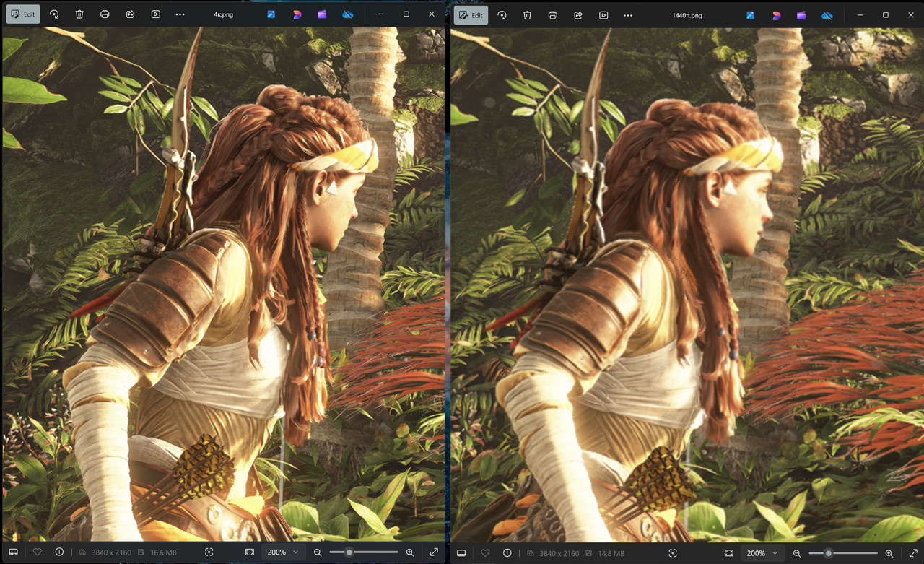Zoom in using plus magnifier in 1440п.png window
The width and height of the screenshot is (924, 564).
(x=889, y=553)
